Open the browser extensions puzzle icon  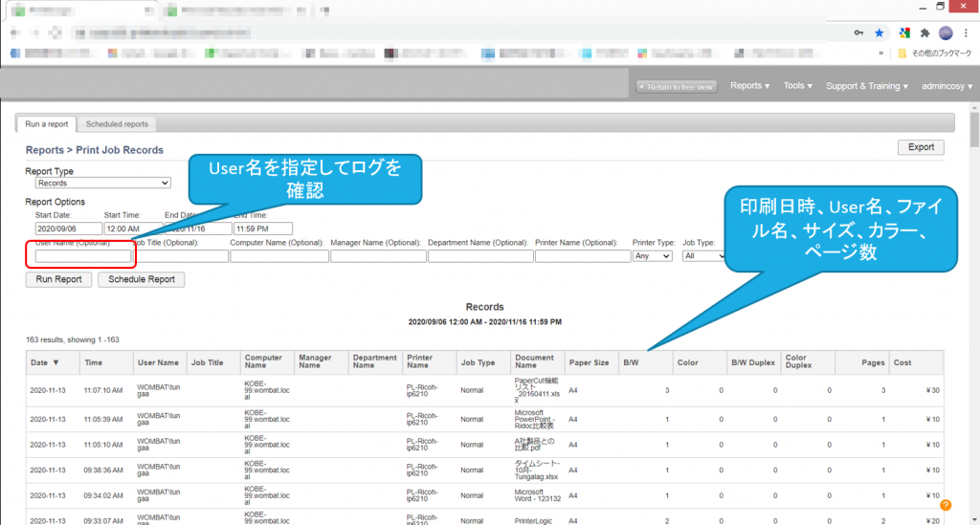coord(925,33)
